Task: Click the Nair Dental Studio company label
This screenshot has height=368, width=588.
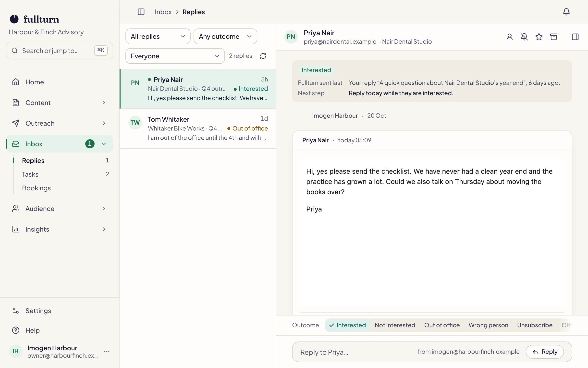Action: click(x=407, y=41)
